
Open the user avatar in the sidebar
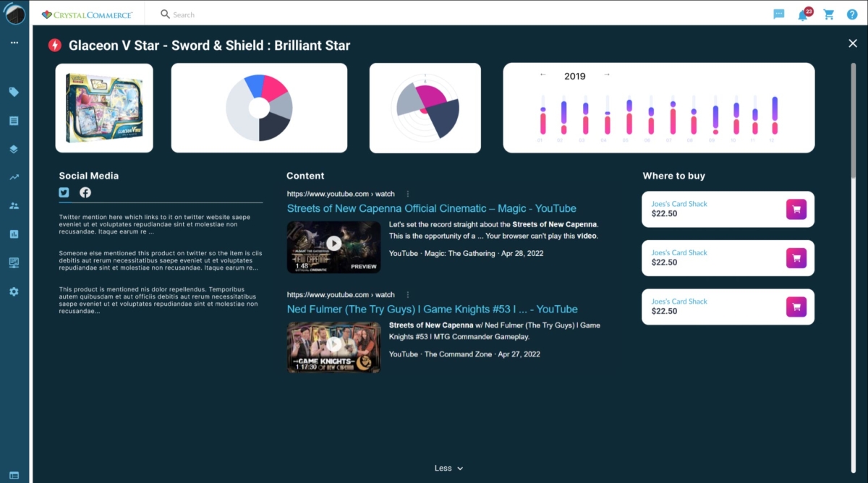point(15,14)
